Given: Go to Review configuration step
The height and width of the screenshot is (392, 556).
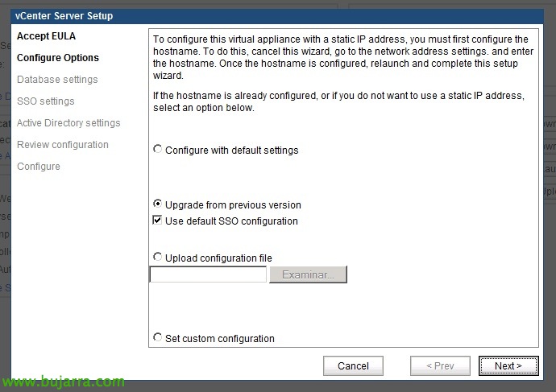Looking at the screenshot, I should click(63, 145).
